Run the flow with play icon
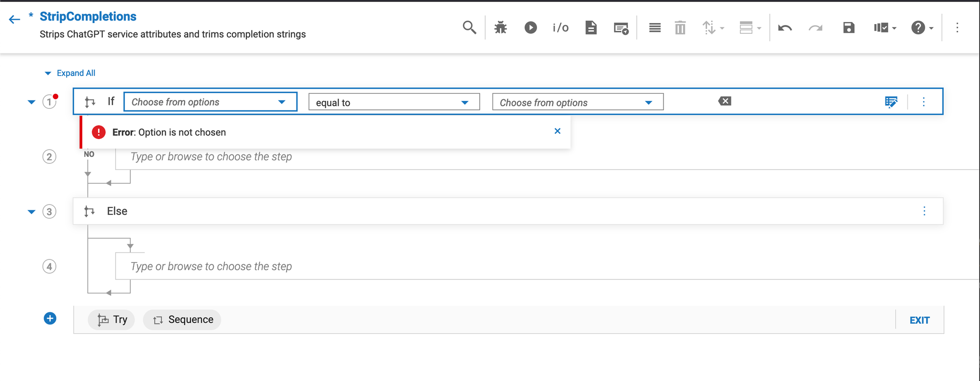 [x=530, y=27]
